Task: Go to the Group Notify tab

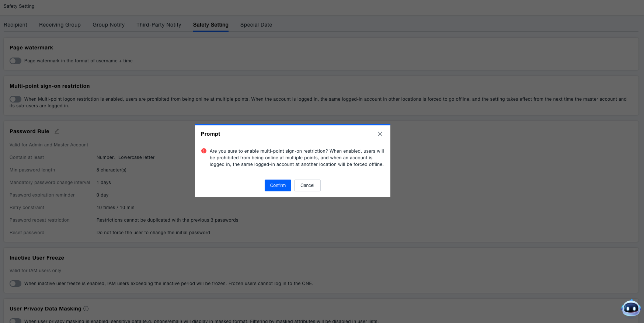Action: pos(109,25)
